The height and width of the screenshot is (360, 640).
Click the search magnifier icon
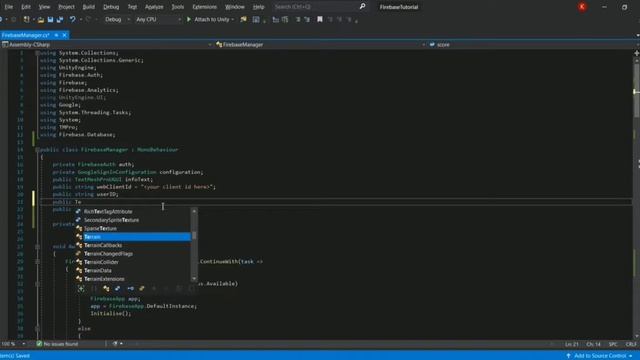(362, 7)
